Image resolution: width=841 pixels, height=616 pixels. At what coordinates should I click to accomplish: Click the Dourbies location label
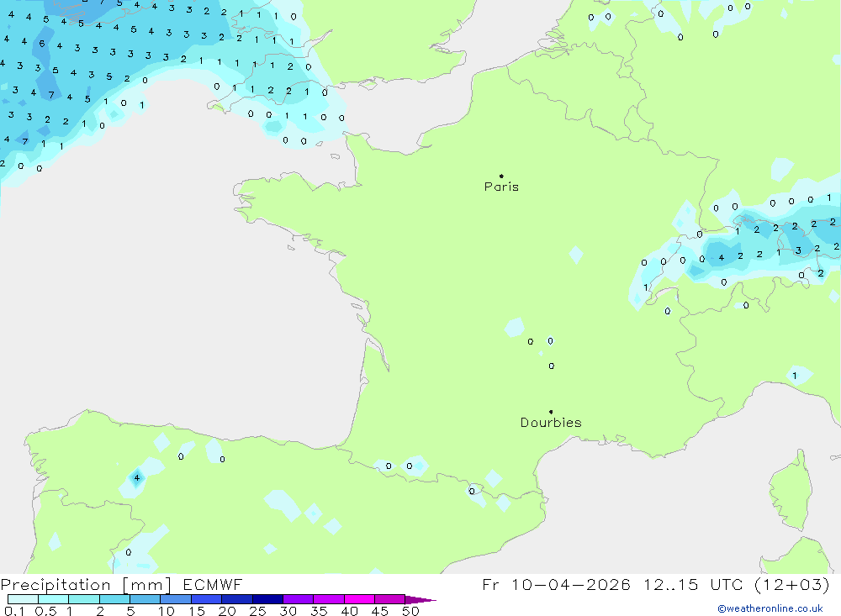click(551, 423)
